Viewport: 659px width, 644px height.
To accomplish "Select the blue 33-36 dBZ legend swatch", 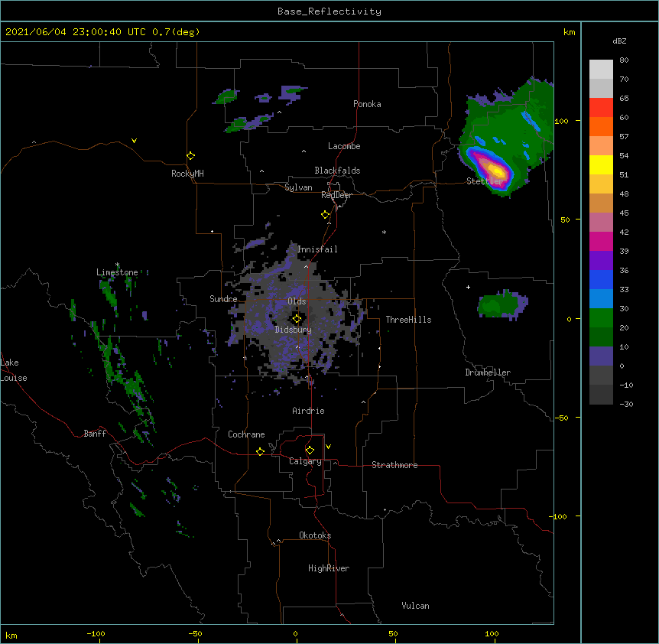I will click(x=601, y=279).
